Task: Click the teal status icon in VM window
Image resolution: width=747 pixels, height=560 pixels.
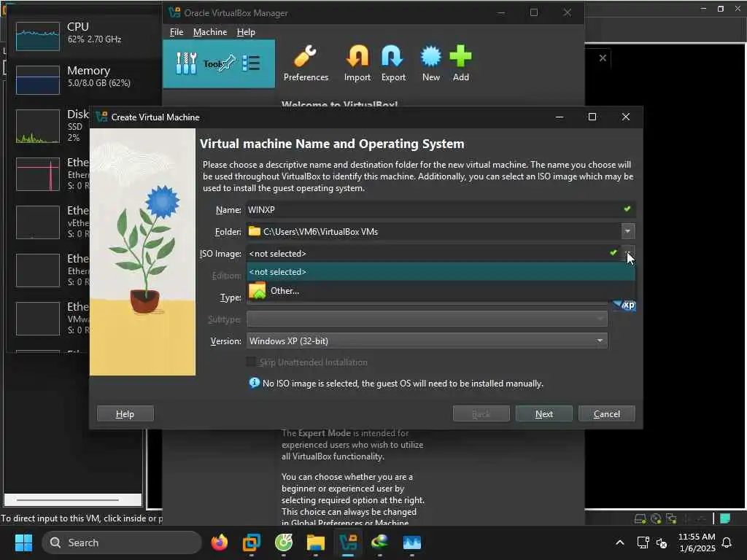Action: click(x=725, y=518)
